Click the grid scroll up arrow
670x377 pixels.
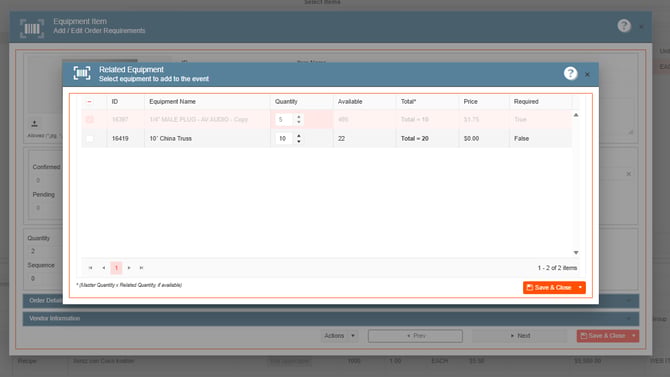576,115
